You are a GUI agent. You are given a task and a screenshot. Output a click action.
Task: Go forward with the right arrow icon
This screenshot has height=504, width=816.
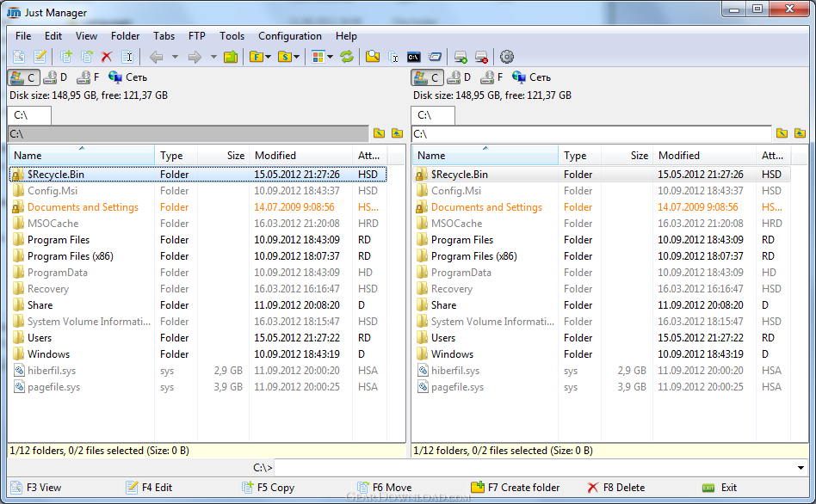coord(195,57)
